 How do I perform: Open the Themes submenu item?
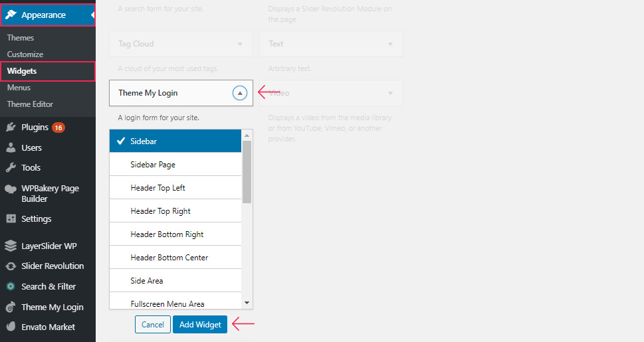click(x=21, y=38)
